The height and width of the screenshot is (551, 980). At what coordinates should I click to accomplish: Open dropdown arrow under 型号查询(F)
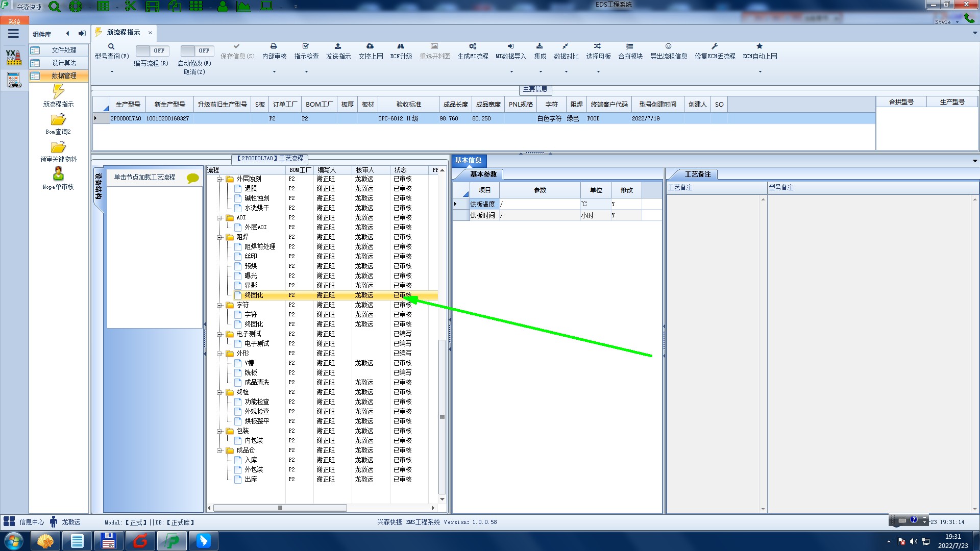(112, 72)
